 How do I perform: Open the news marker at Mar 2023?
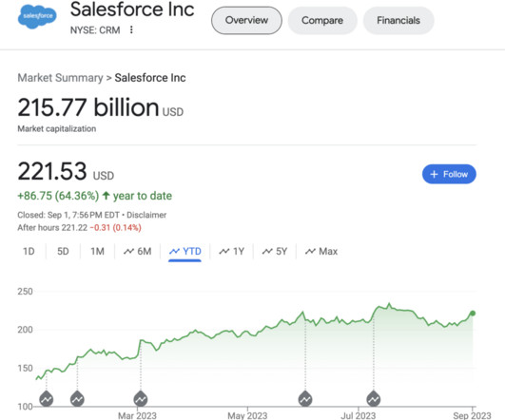click(x=141, y=399)
